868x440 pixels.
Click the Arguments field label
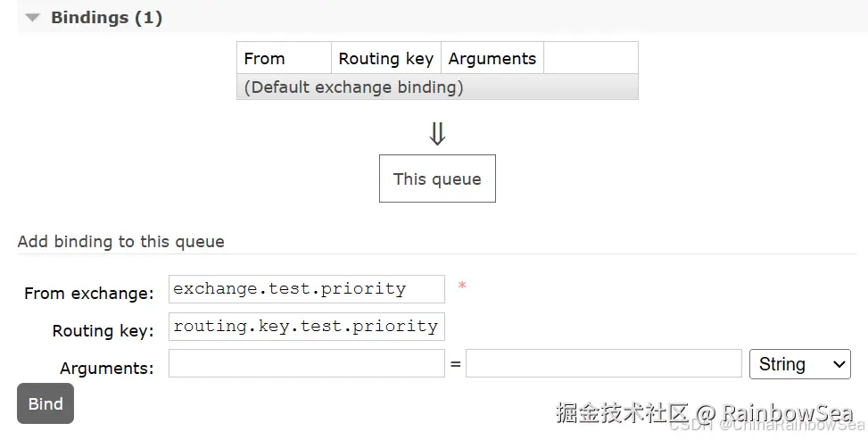pos(107,369)
